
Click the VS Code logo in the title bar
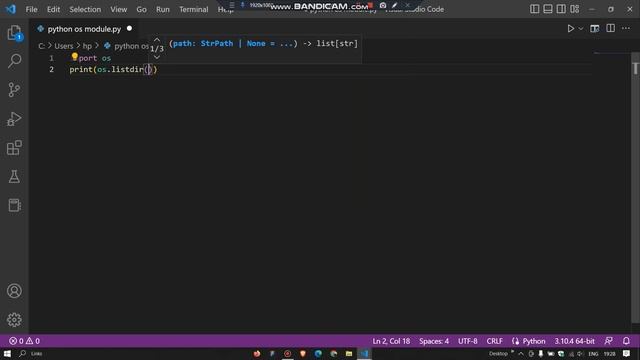pos(11,9)
